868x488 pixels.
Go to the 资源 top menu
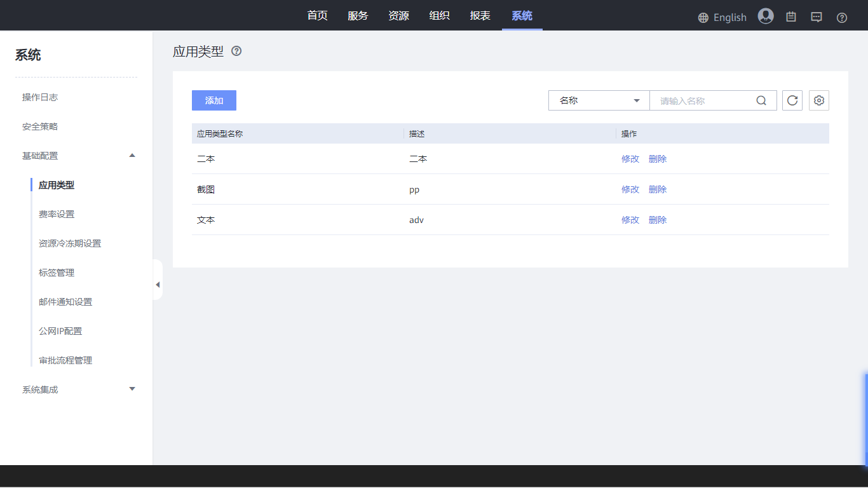pos(398,16)
